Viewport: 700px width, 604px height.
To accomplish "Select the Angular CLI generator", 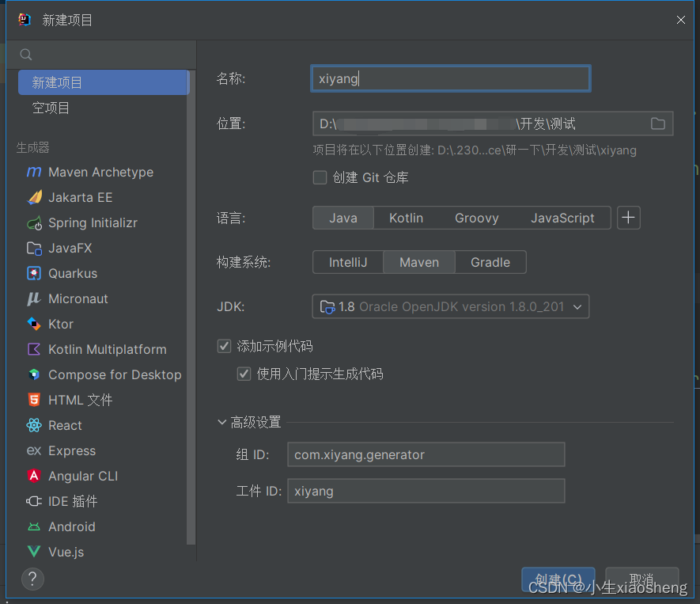I will pos(100,476).
